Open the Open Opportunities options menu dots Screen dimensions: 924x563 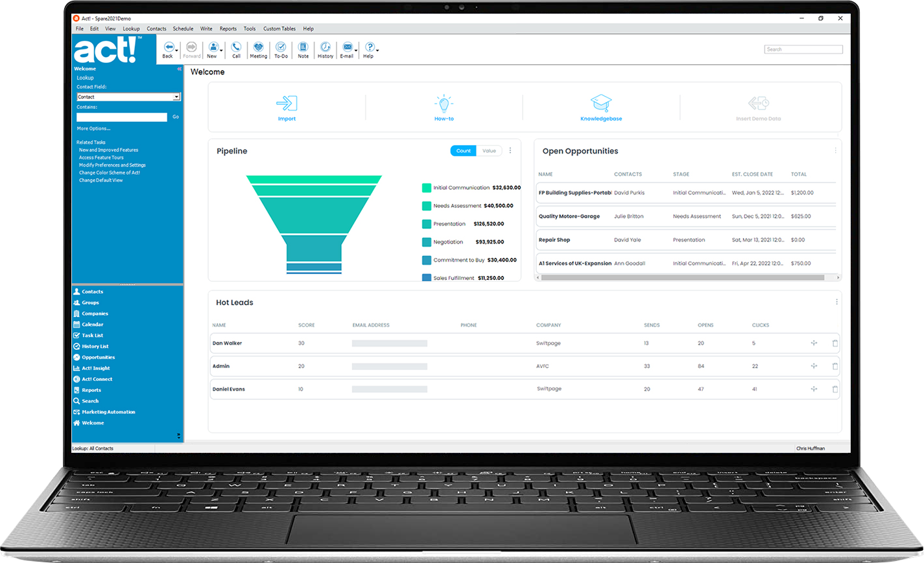point(835,150)
